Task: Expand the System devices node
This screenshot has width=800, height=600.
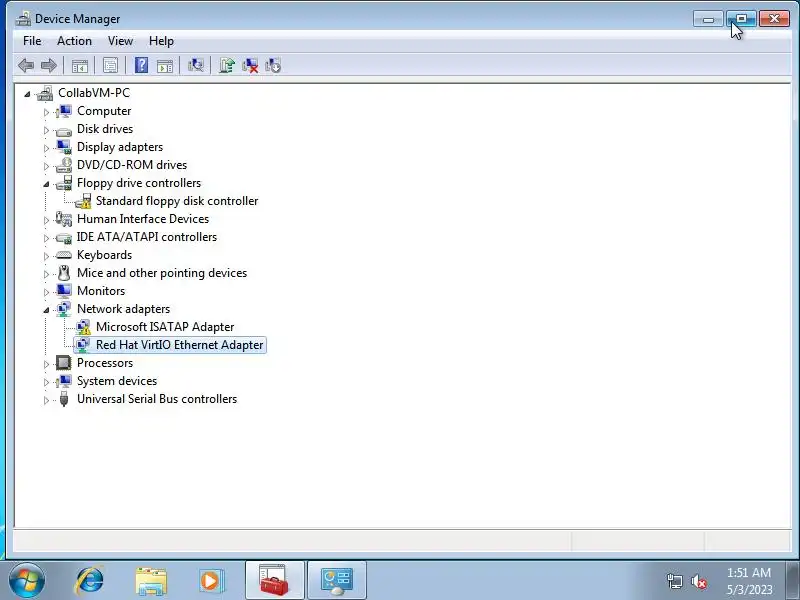Action: pyautogui.click(x=46, y=382)
